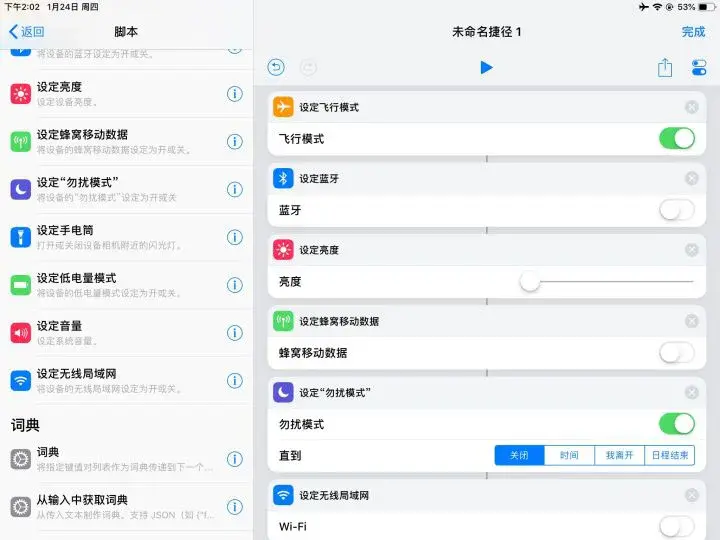The image size is (720, 540).
Task: Turn off the 飞行模式 switch
Action: tap(677, 138)
